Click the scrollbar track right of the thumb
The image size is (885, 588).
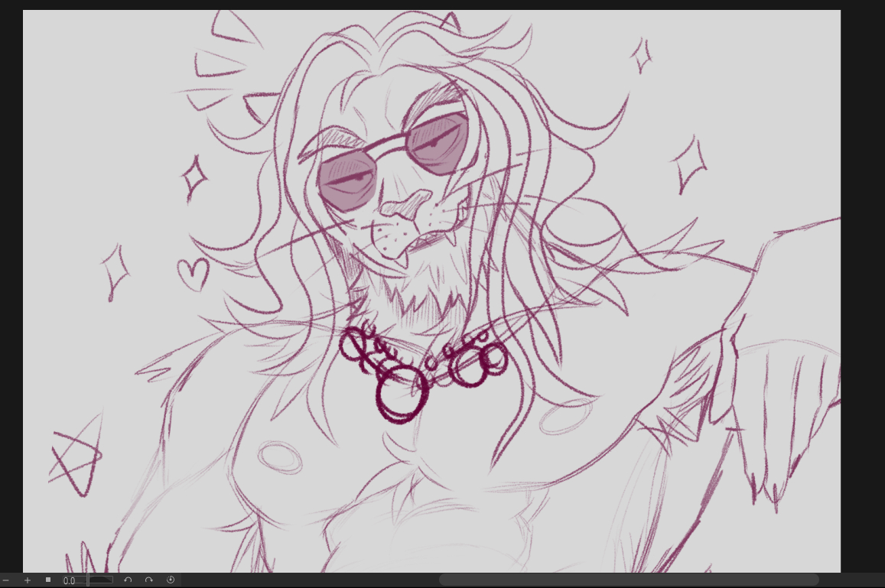point(849,580)
